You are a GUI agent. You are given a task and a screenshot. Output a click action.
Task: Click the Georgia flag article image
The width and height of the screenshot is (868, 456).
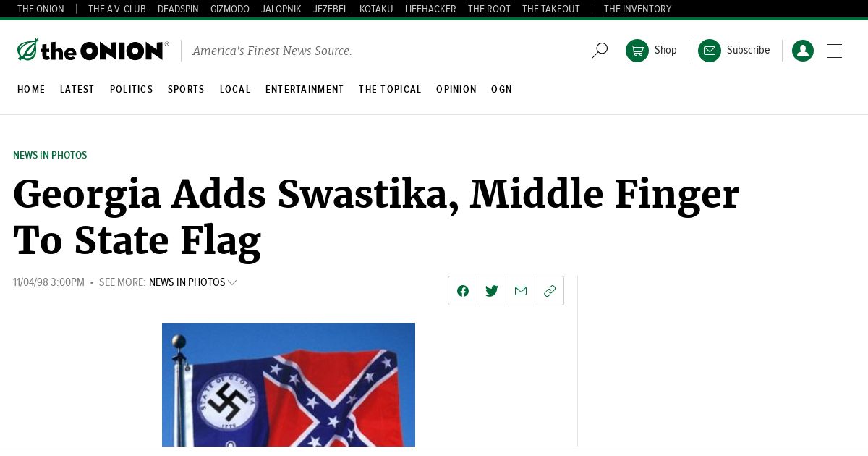point(289,385)
